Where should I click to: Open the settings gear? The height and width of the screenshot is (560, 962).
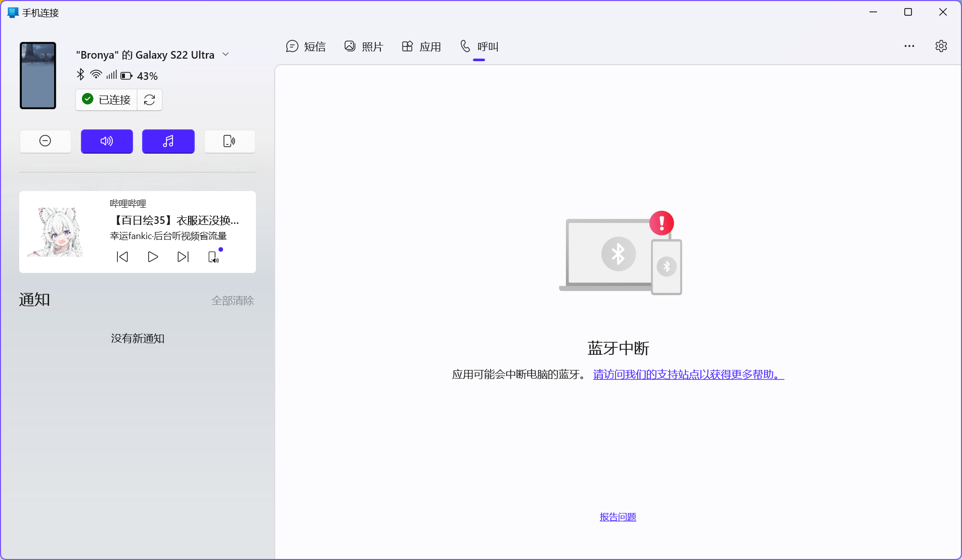click(941, 46)
